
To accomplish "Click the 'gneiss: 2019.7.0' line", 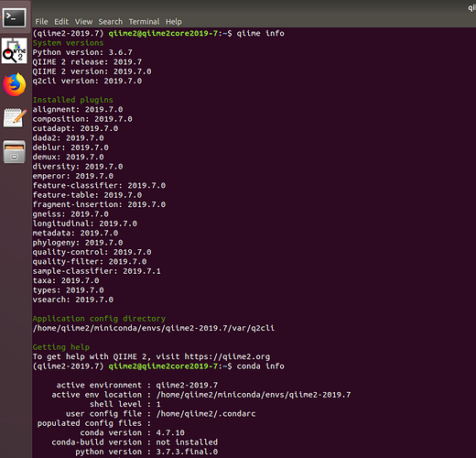I will pos(70,214).
